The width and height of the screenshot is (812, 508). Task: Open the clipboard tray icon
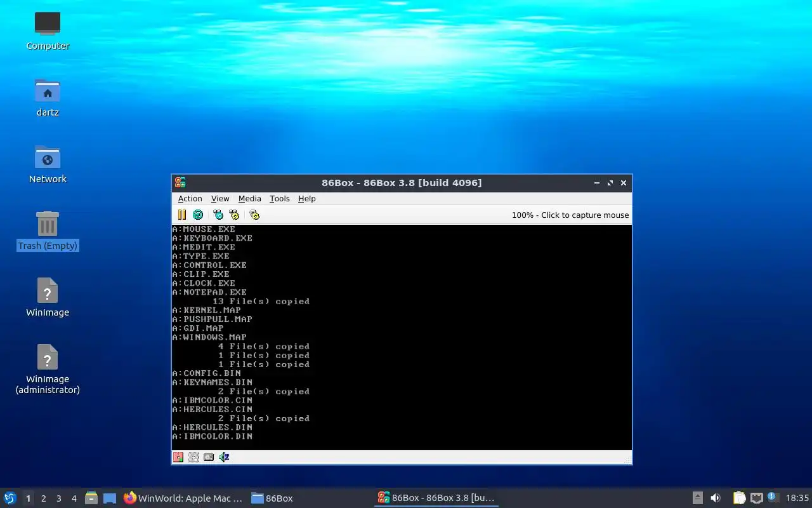[739, 498]
